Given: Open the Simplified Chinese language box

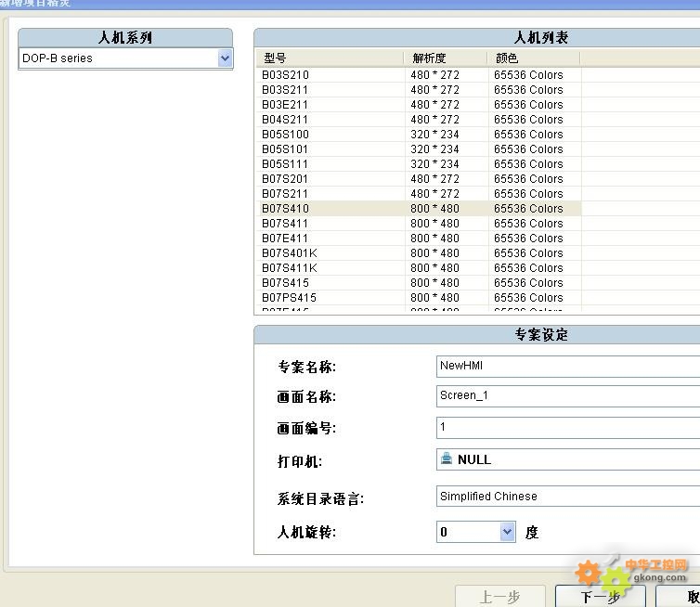Looking at the screenshot, I should pos(568,497).
